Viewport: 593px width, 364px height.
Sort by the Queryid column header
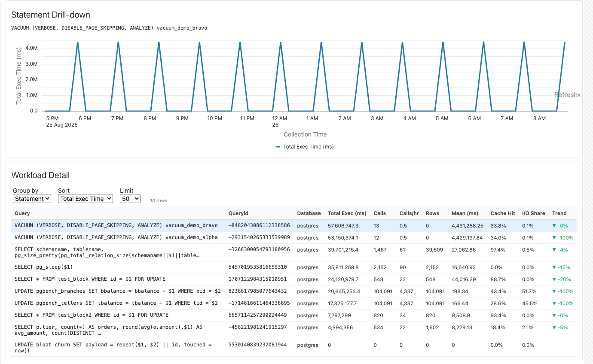[238, 213]
